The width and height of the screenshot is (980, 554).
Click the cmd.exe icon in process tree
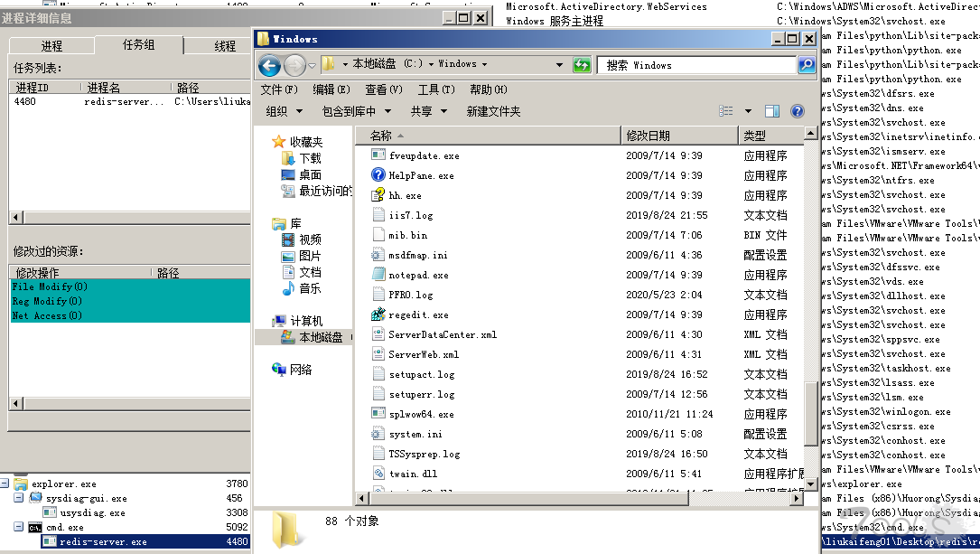[35, 527]
